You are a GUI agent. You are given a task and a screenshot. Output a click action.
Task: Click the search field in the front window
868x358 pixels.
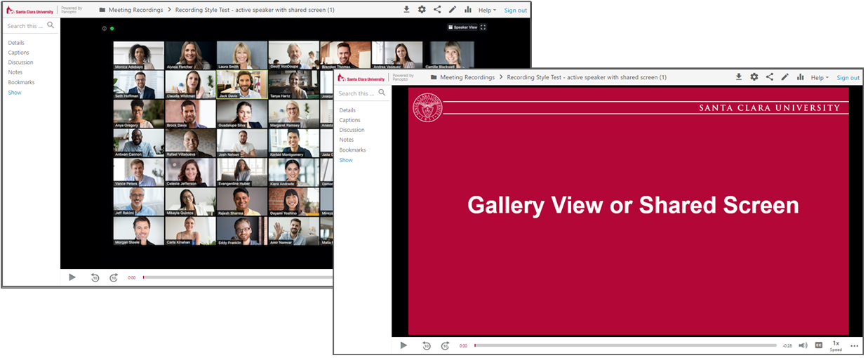(x=356, y=93)
